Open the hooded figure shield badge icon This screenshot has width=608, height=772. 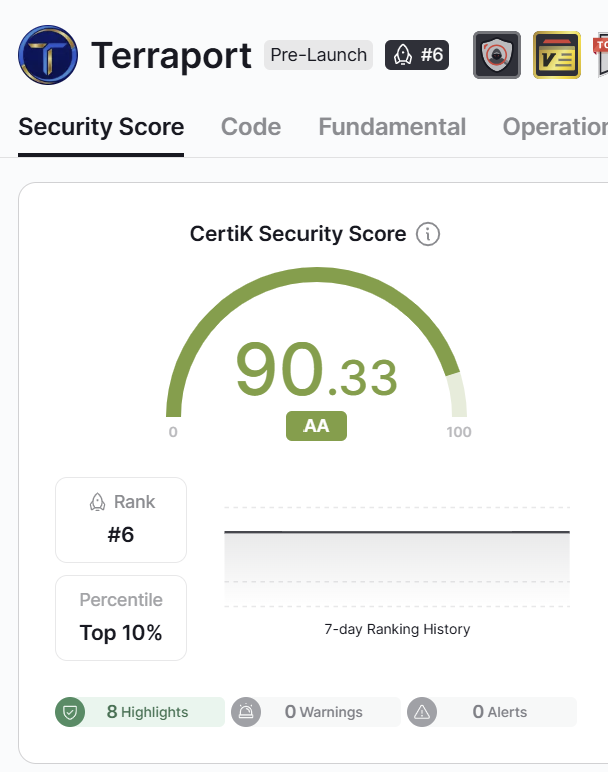pyautogui.click(x=497, y=55)
